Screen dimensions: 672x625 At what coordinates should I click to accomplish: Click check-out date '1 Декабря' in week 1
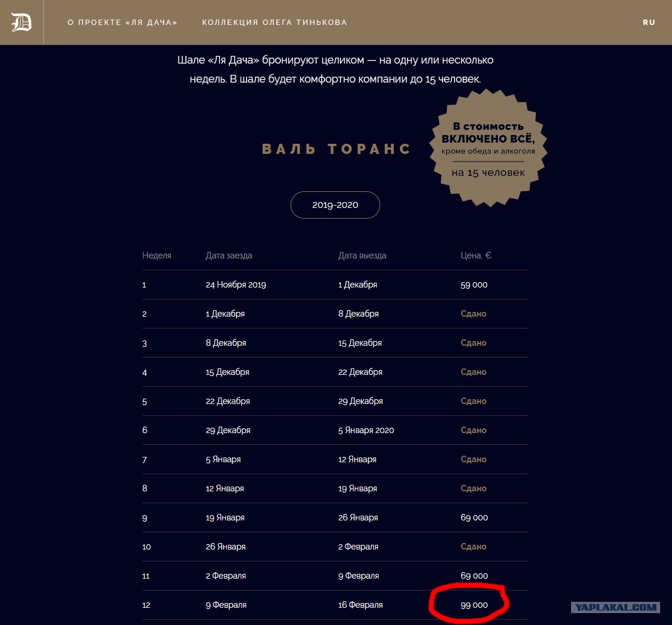(x=358, y=285)
